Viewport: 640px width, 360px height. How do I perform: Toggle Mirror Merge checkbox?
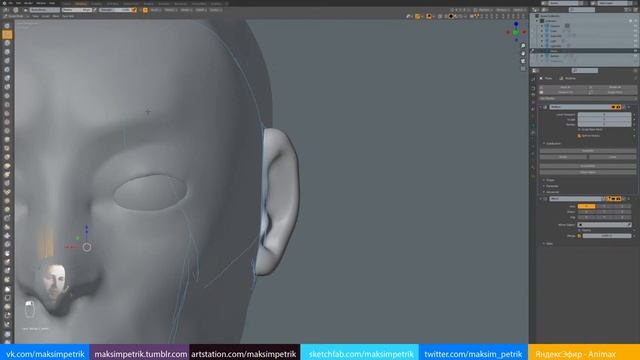[x=579, y=236]
